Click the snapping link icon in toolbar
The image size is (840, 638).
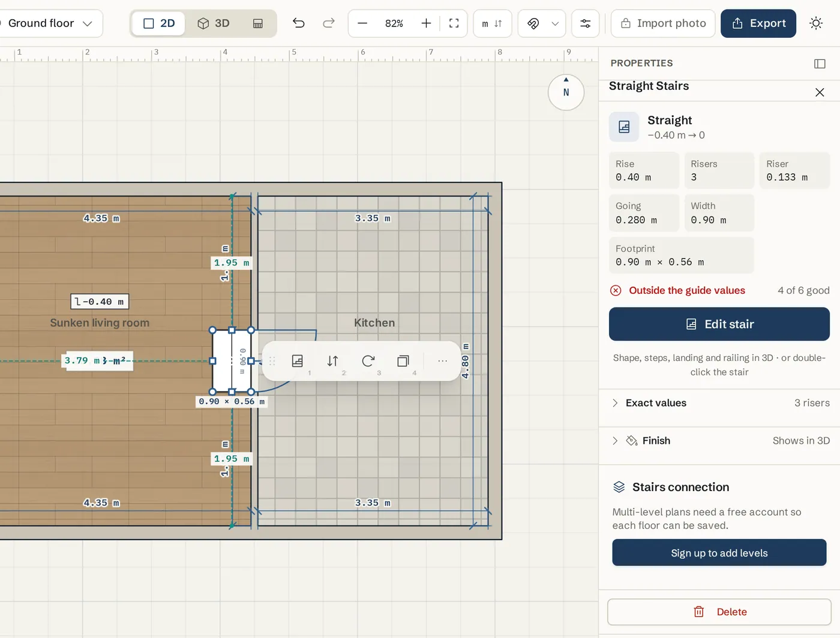pyautogui.click(x=533, y=23)
